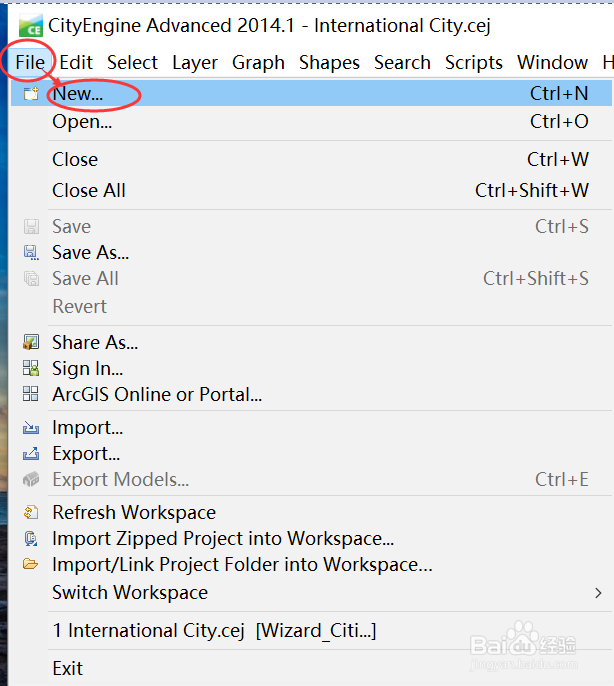Click the Share As package icon
This screenshot has width=614, height=686.
click(x=31, y=342)
